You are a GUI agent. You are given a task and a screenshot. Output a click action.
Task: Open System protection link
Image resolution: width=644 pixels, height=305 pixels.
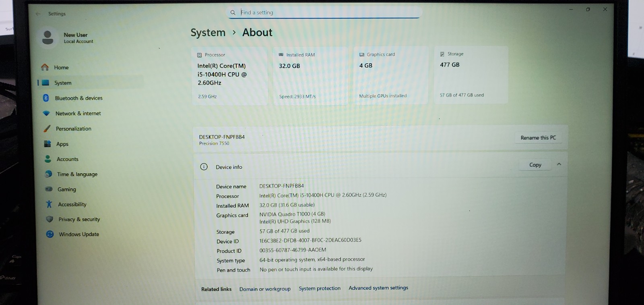(x=320, y=288)
